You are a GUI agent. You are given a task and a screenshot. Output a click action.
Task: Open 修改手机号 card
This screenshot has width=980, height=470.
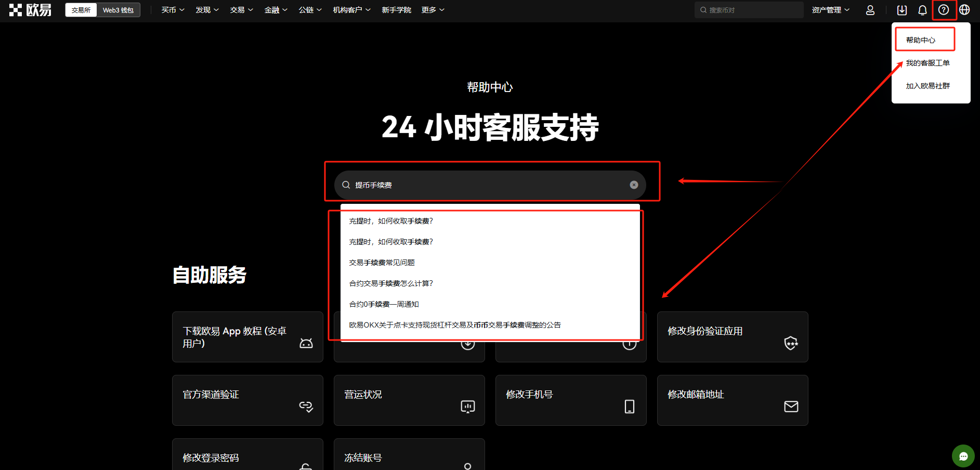pos(571,400)
